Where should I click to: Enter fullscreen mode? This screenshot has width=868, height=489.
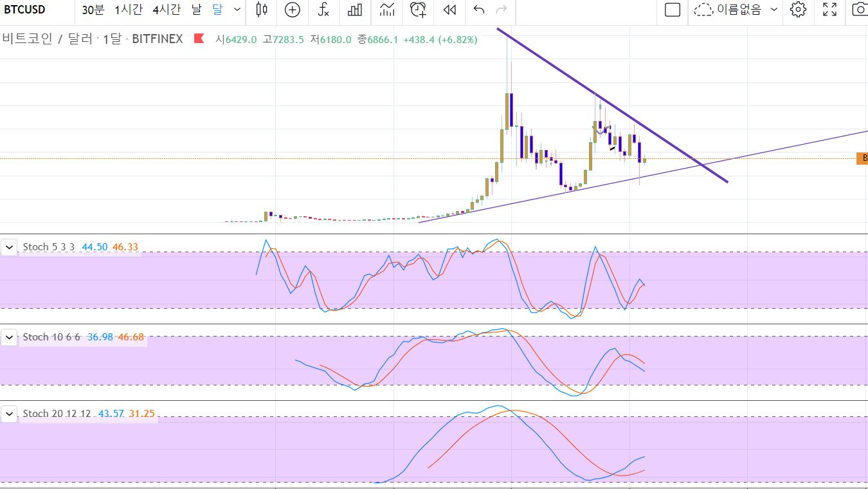[830, 10]
